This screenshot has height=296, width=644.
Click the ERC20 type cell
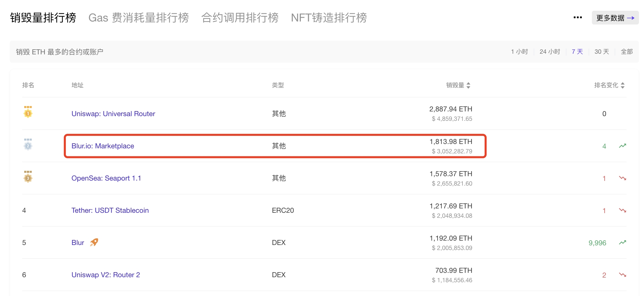click(x=283, y=210)
